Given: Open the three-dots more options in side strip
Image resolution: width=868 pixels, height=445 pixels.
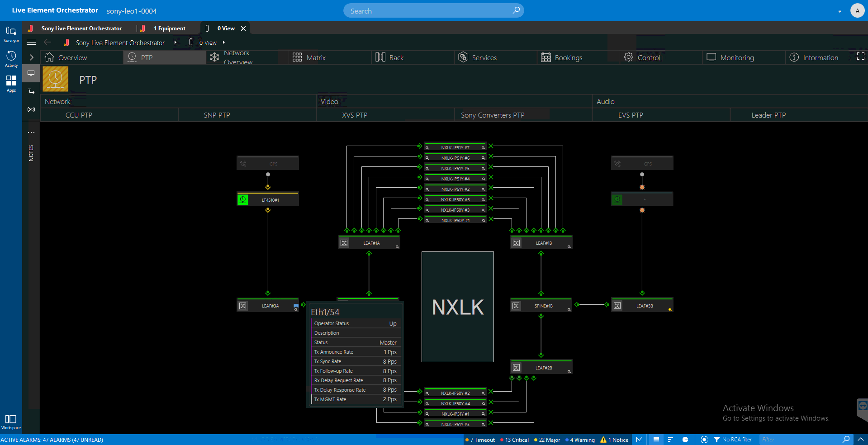Looking at the screenshot, I should (x=31, y=133).
